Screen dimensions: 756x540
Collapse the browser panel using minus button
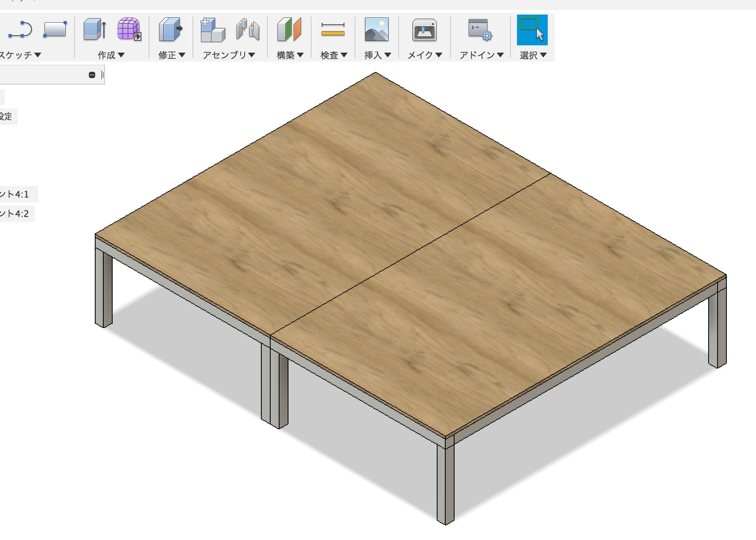[92, 75]
